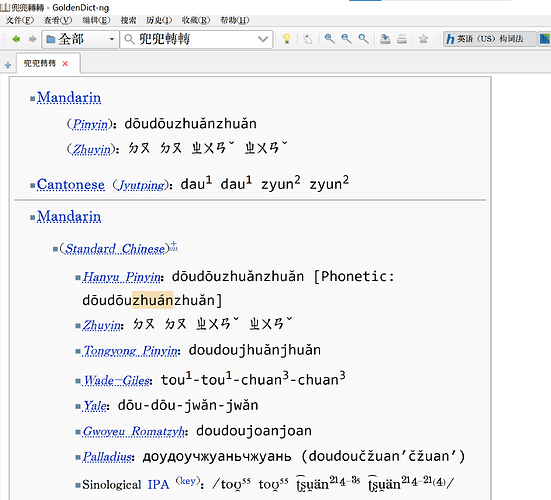The width and height of the screenshot is (551, 500).
Task: Expand the Standard Chinese ± toggle
Action: pyautogui.click(x=173, y=246)
